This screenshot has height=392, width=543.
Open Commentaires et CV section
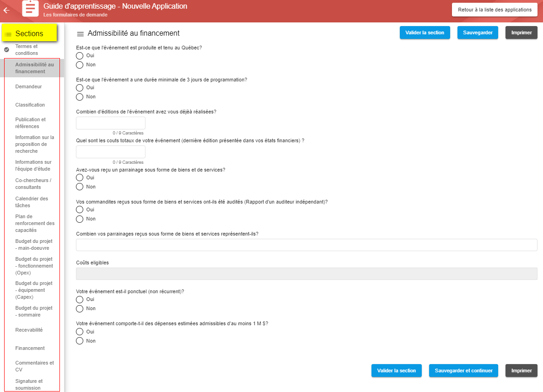[x=35, y=366]
